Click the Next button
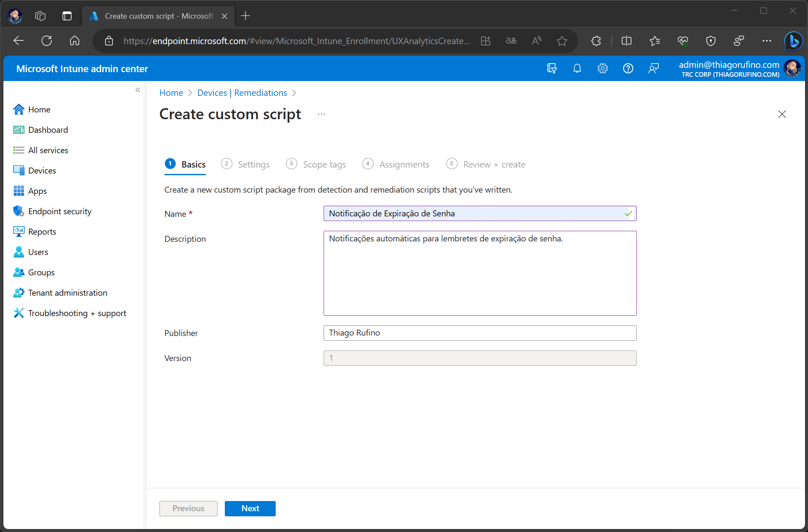 [x=250, y=509]
